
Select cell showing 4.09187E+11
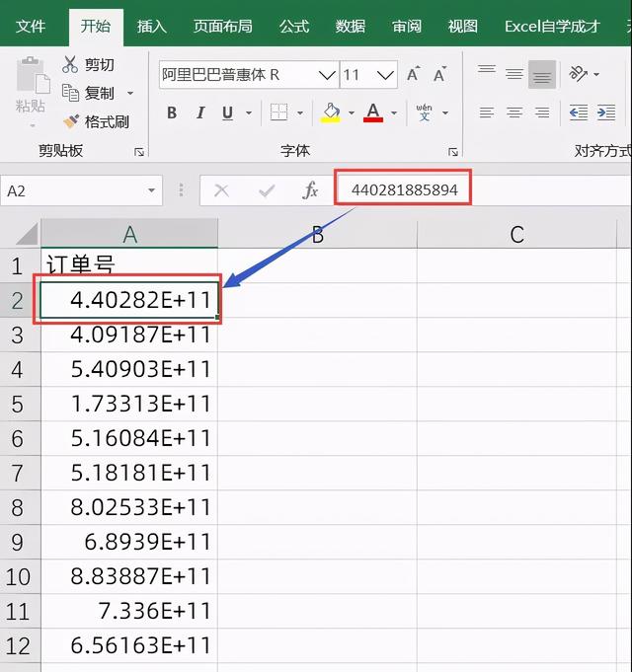[129, 335]
